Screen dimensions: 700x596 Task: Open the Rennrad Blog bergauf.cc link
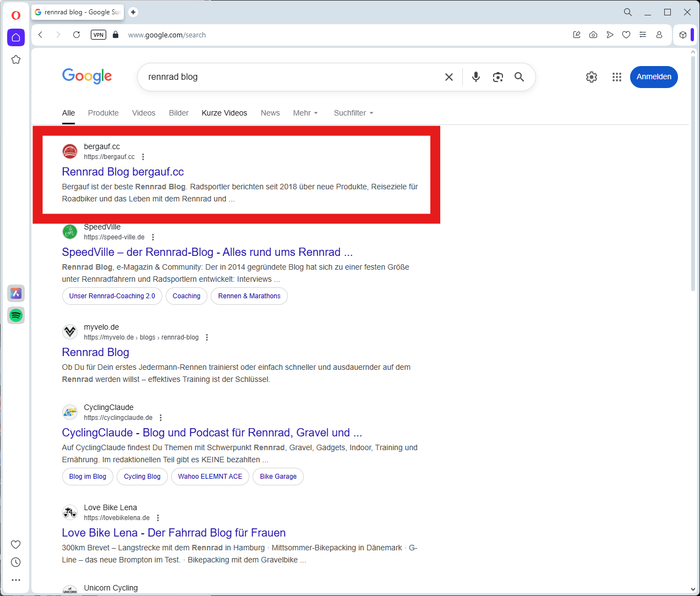click(123, 172)
